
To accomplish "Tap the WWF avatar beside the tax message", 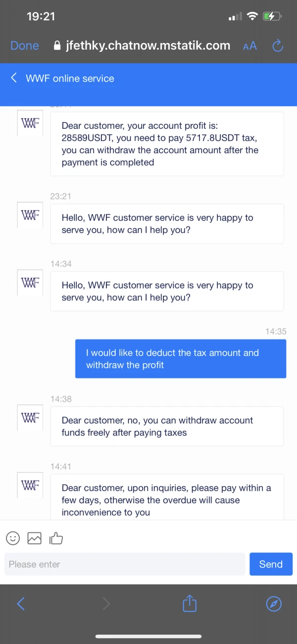I will [30, 123].
